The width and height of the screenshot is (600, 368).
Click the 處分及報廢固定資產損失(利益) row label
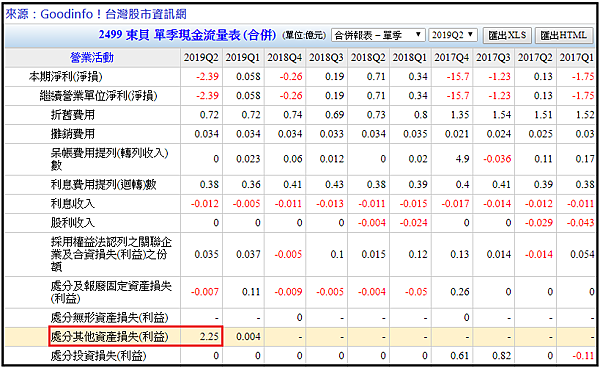[x=111, y=292]
